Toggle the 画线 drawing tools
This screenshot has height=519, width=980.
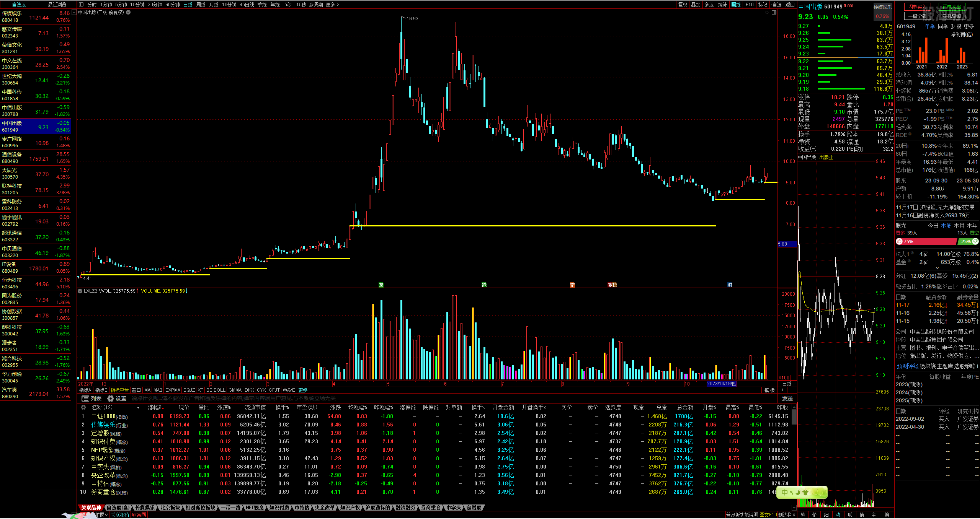[x=736, y=5]
